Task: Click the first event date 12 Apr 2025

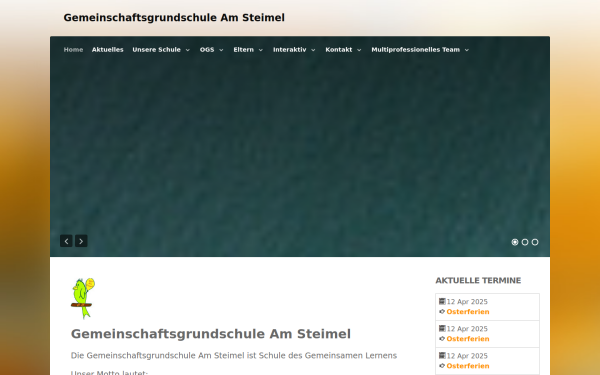Action: click(467, 302)
